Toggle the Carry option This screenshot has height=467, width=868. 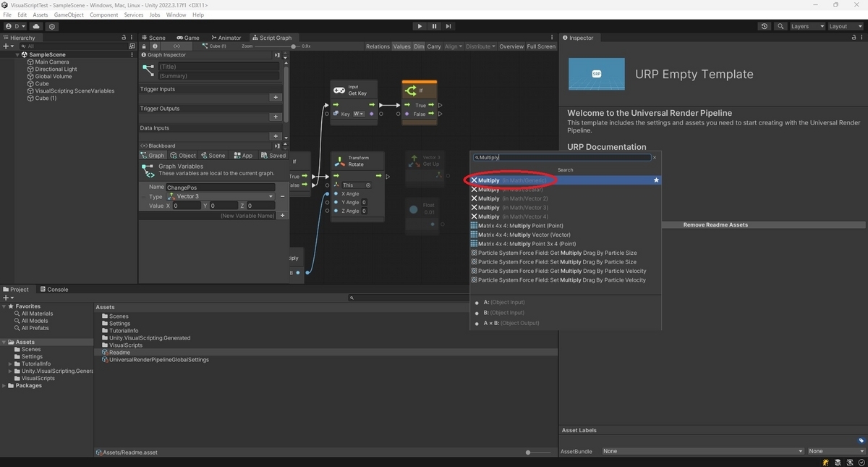click(434, 46)
